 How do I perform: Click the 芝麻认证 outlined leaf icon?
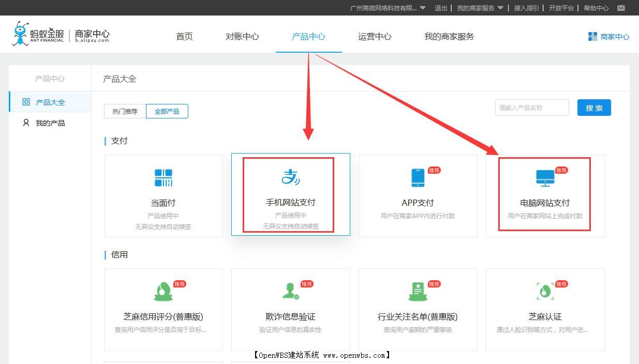point(545,291)
